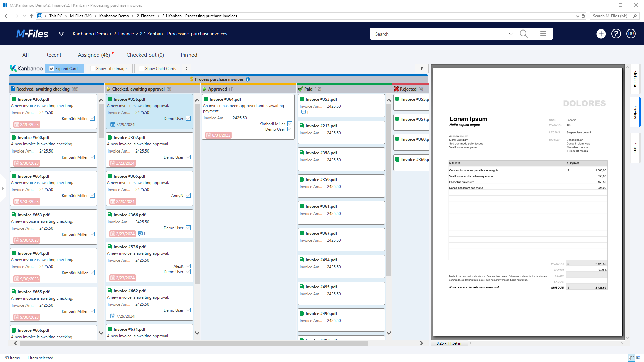Enable Show Child Cards checkbox

[x=142, y=68]
